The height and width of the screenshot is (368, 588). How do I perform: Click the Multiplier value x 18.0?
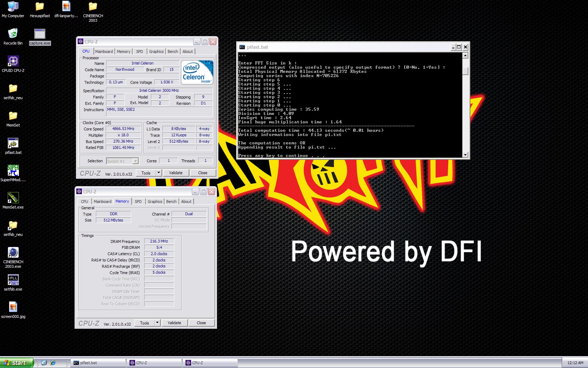click(x=123, y=135)
